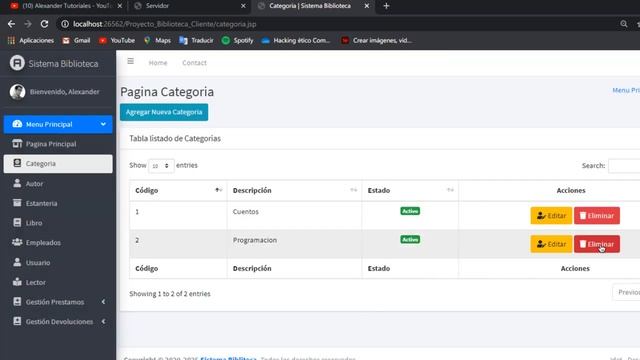Click the browser forward arrow

pos(28,24)
